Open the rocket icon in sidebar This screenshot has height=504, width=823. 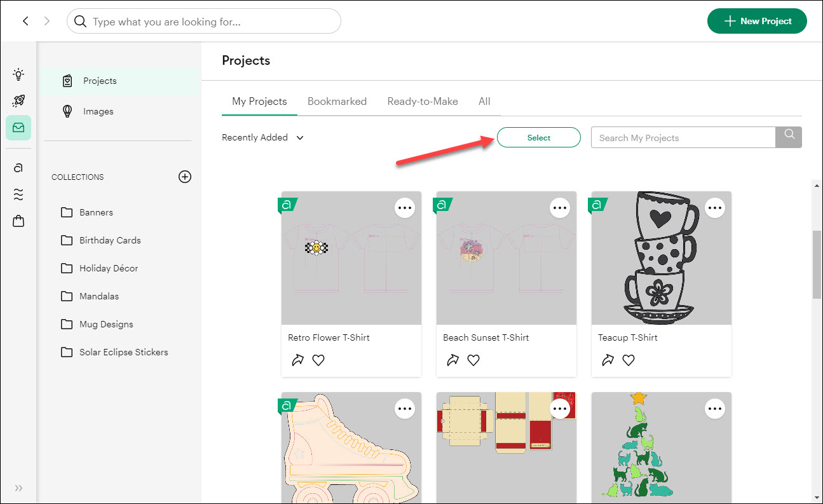pos(18,101)
